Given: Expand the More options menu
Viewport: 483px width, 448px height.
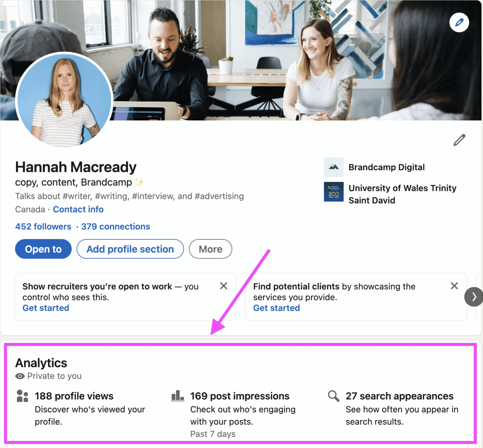Looking at the screenshot, I should (210, 249).
